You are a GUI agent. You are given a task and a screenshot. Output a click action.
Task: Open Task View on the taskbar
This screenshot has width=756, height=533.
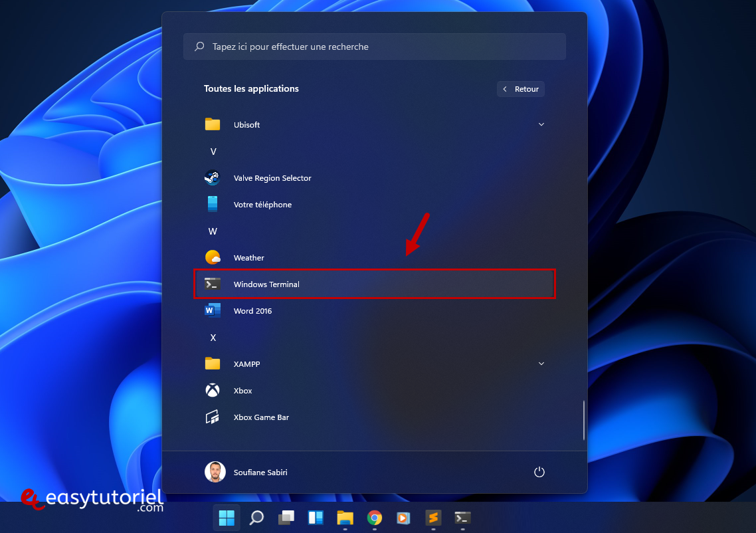point(286,518)
